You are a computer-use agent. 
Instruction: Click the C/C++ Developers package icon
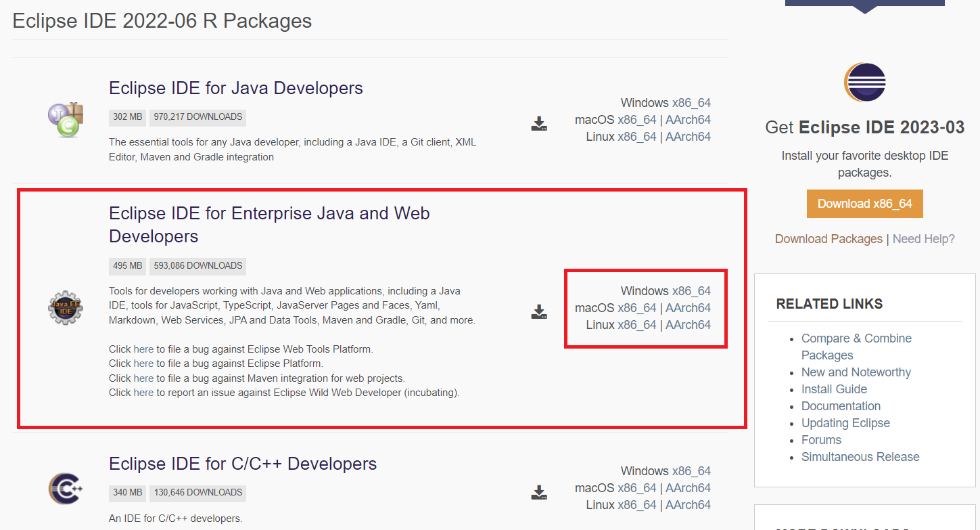click(x=66, y=489)
